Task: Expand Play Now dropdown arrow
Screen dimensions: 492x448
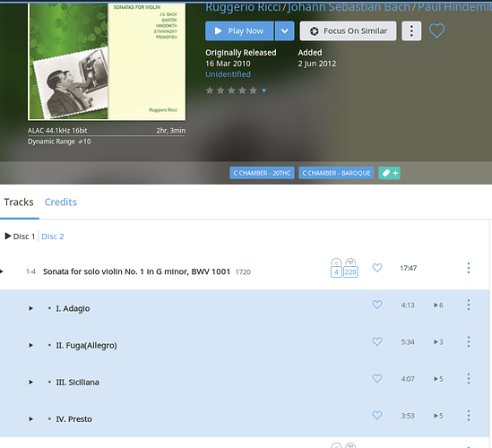Action: 285,31
